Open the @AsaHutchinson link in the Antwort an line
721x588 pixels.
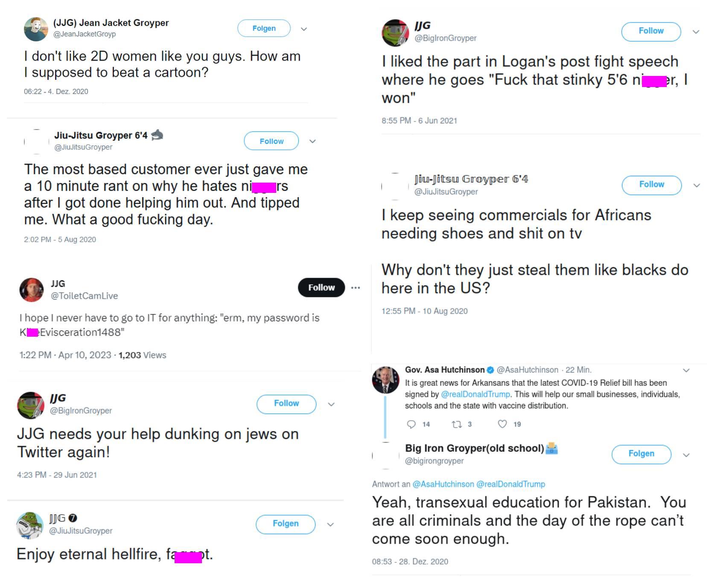click(x=443, y=484)
